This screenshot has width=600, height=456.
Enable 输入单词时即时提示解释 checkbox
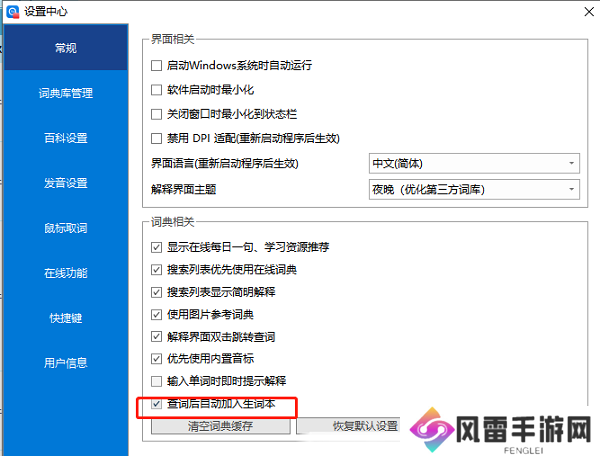click(156, 381)
